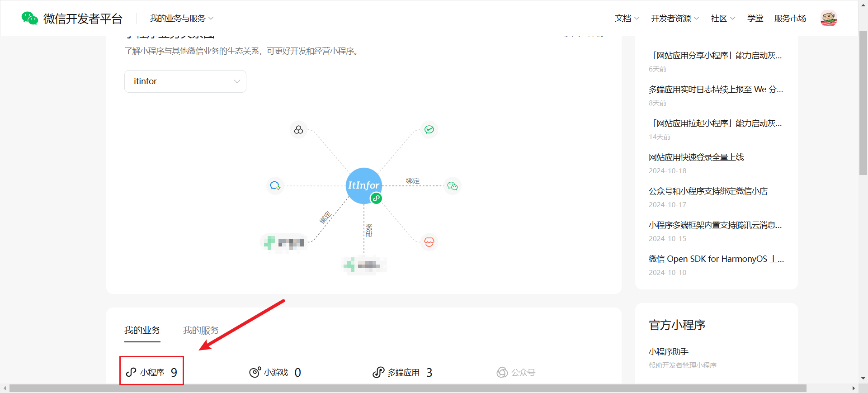Click the horizontal scrollbar right arrow
The image size is (868, 393).
[x=854, y=388]
